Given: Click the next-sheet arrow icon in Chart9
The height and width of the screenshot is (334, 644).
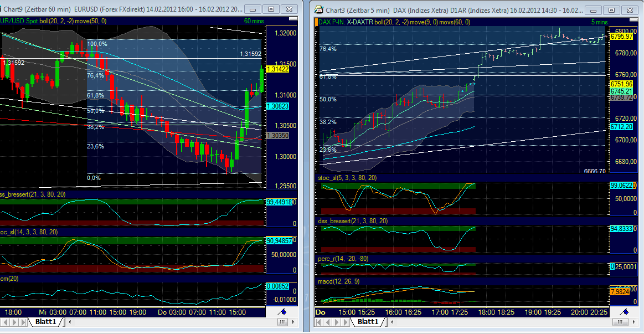Looking at the screenshot, I should click(x=14, y=321).
